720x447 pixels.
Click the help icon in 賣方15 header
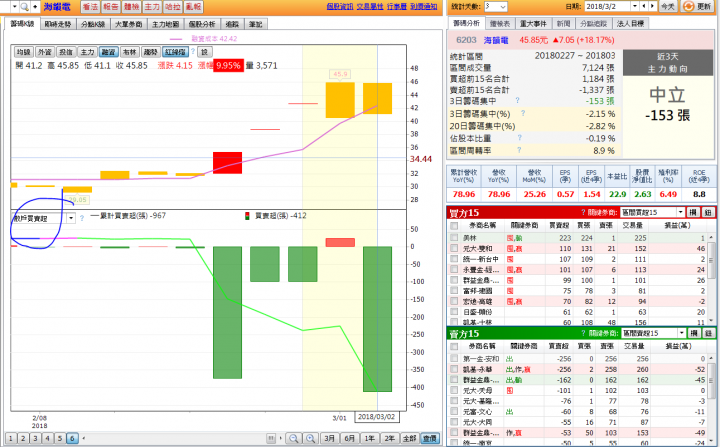pyautogui.click(x=583, y=333)
